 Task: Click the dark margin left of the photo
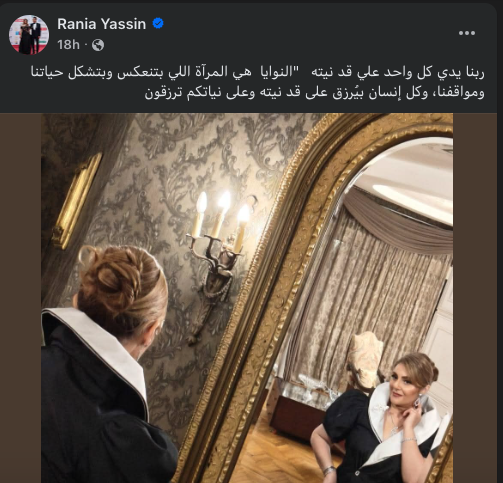click(x=20, y=298)
